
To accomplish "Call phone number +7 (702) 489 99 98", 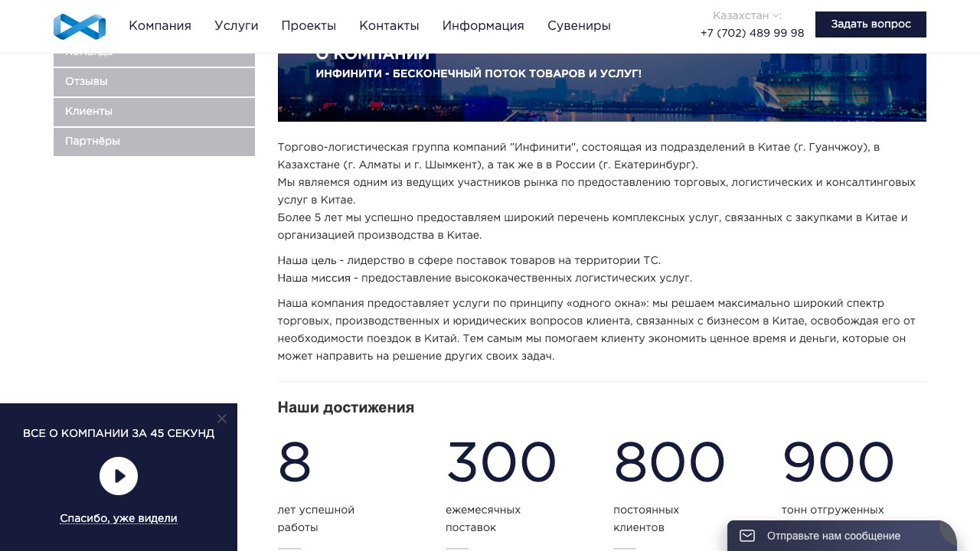I will [752, 33].
